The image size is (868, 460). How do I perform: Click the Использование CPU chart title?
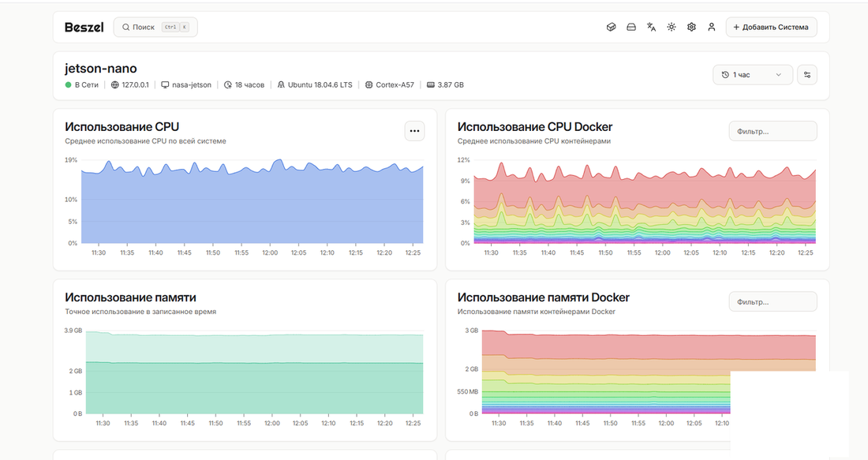tap(122, 127)
